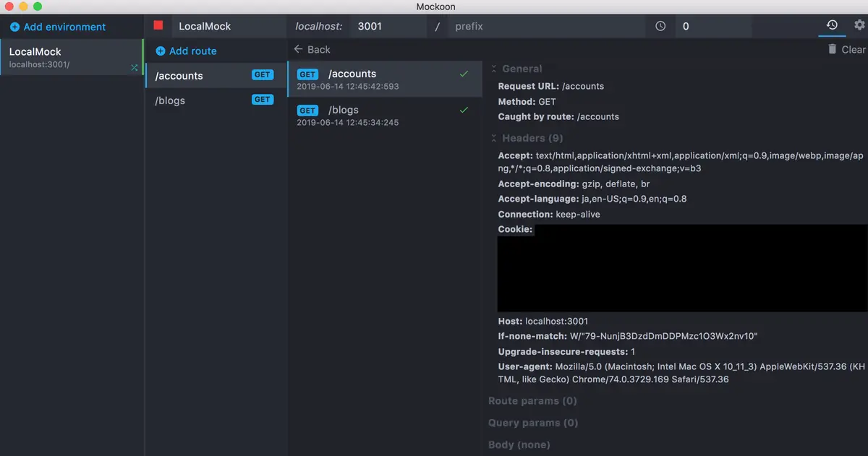This screenshot has width=868, height=456.
Task: Expand Route params (0) section
Action: (x=532, y=400)
